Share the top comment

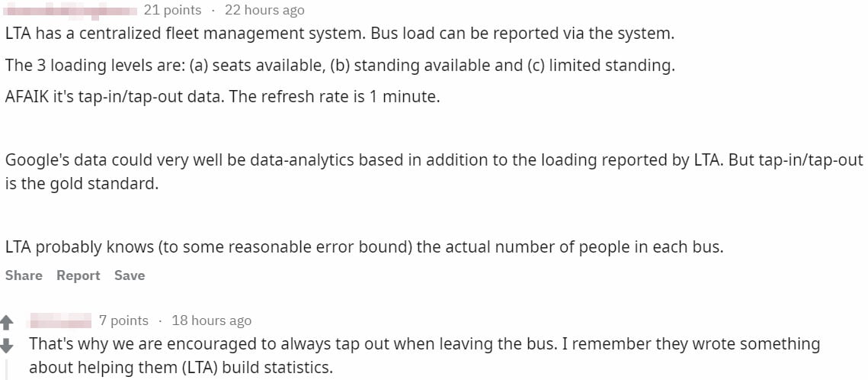pyautogui.click(x=24, y=275)
